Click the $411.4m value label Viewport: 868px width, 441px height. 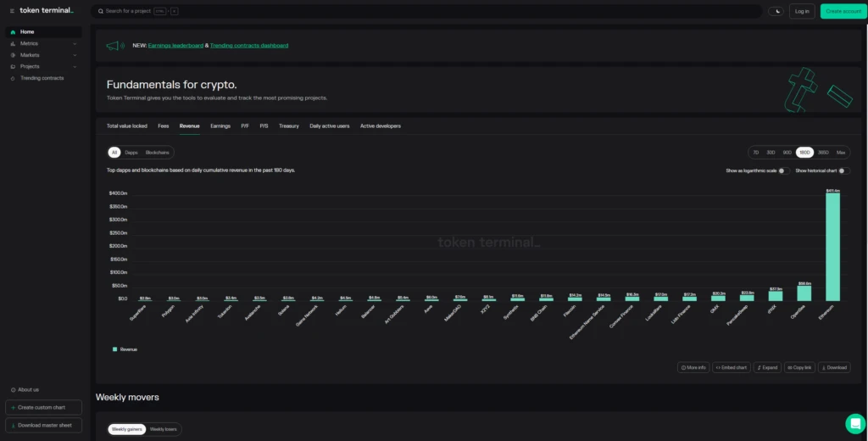coord(832,191)
